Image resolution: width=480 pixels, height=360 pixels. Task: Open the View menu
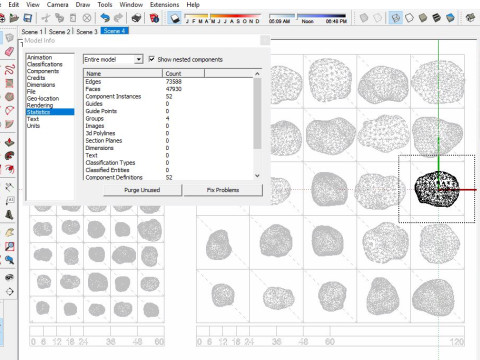point(33,5)
